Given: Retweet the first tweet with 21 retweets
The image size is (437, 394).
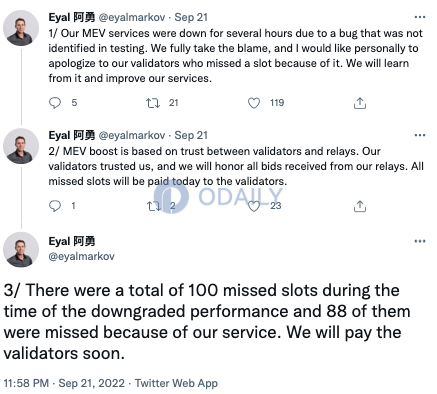Looking at the screenshot, I should [153, 103].
